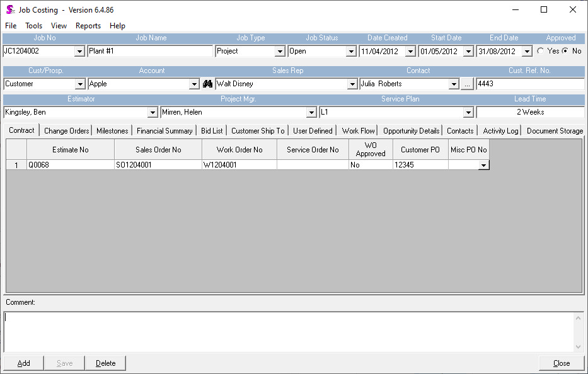Screen dimensions: 588x374
Task: Click the Add button
Action: click(24, 363)
